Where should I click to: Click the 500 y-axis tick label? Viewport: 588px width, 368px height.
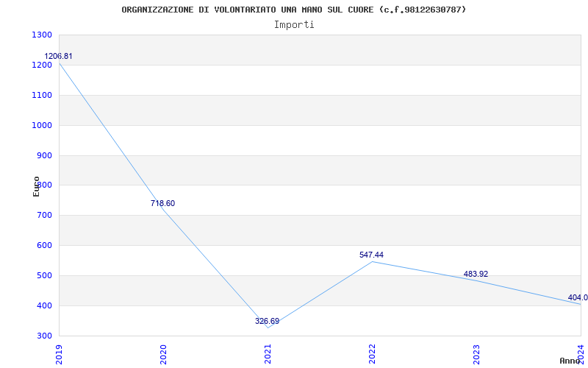click(45, 275)
